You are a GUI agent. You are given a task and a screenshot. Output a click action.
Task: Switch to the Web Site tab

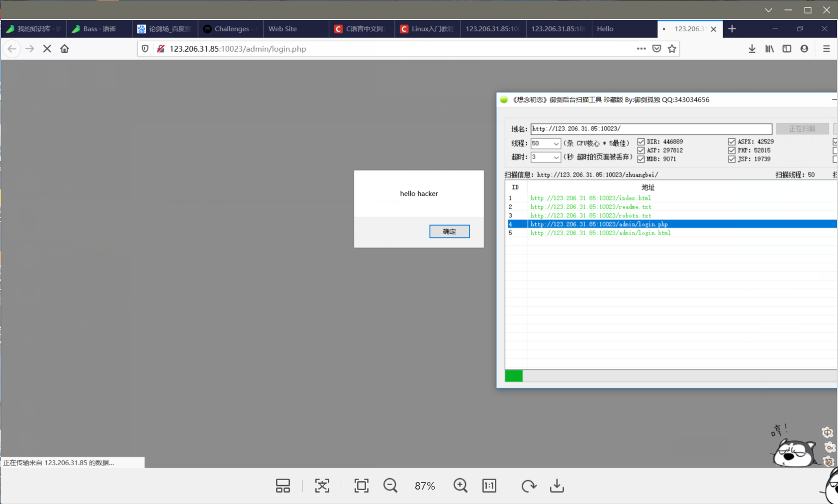pos(296,29)
